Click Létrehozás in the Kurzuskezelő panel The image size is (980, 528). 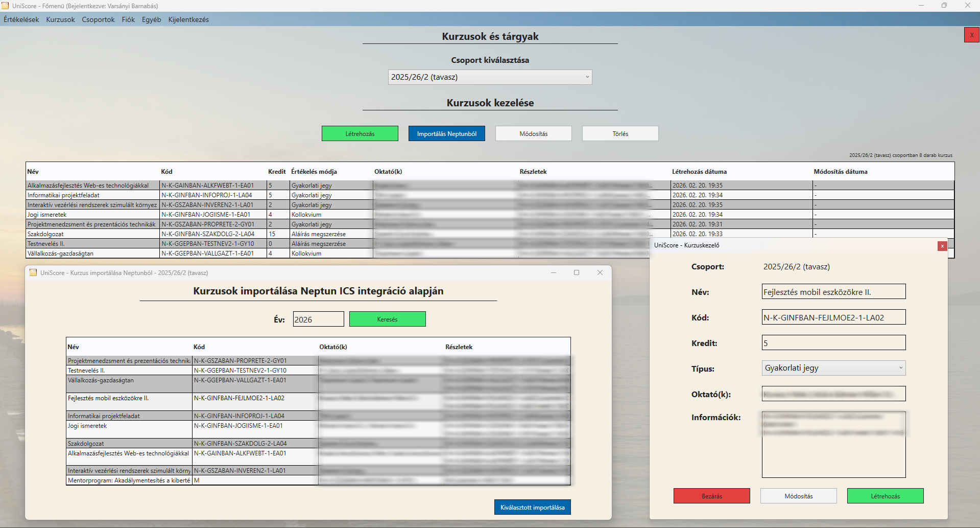pyautogui.click(x=885, y=495)
